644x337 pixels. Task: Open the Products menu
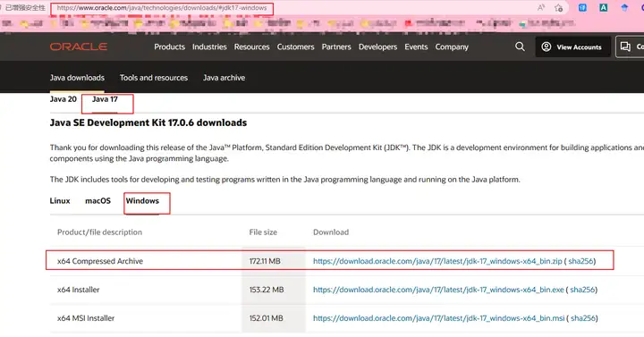[x=170, y=46]
